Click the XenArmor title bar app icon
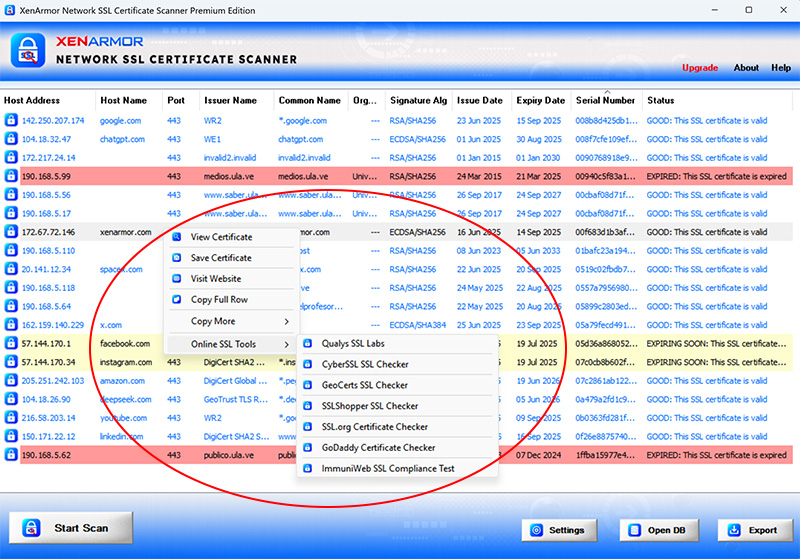The height and width of the screenshot is (559, 800). [x=9, y=10]
